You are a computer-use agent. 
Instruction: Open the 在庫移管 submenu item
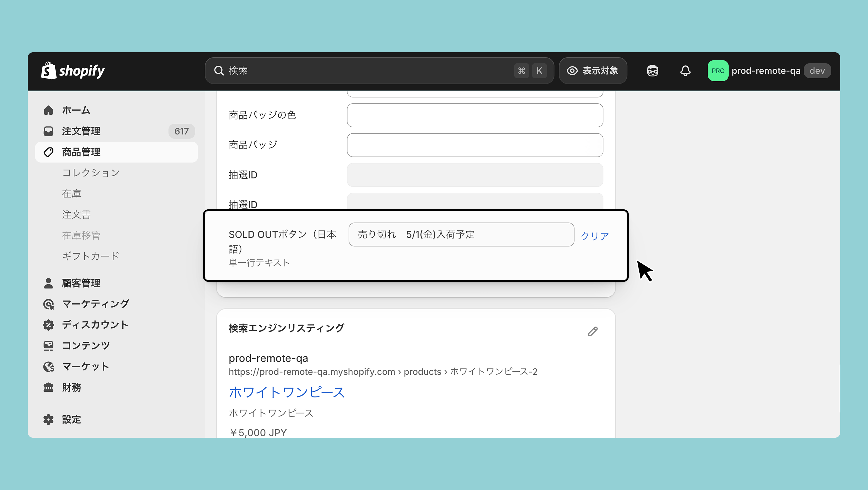[81, 235]
